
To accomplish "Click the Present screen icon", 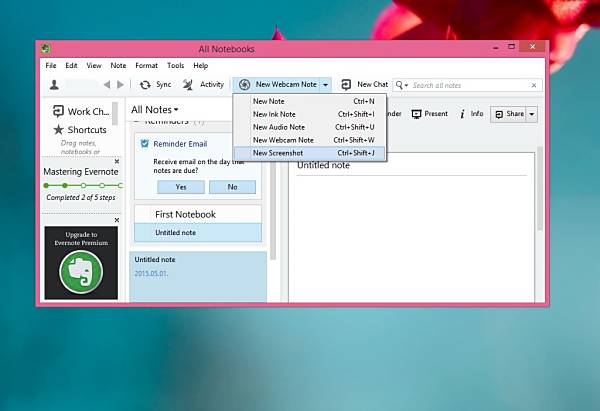I will tap(416, 114).
